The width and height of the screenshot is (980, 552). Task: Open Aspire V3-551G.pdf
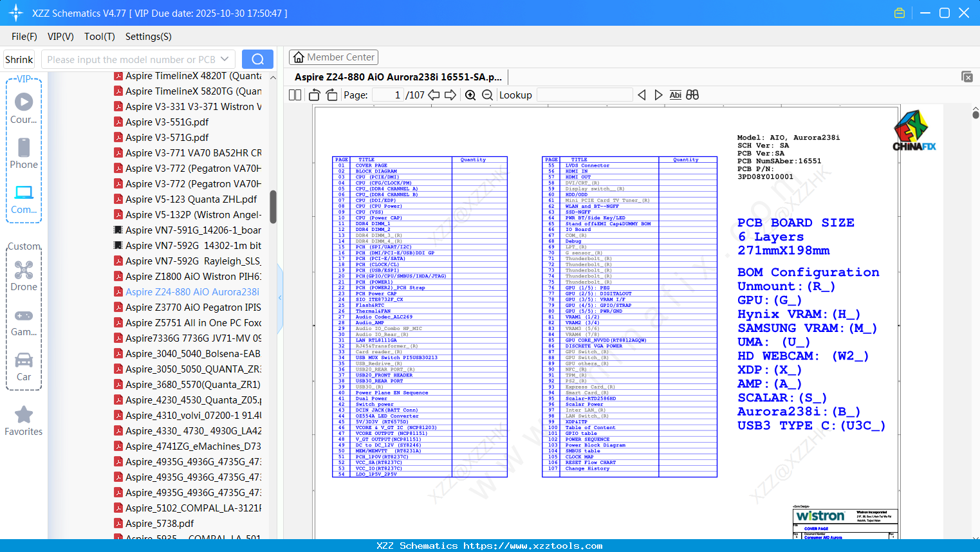(x=167, y=122)
